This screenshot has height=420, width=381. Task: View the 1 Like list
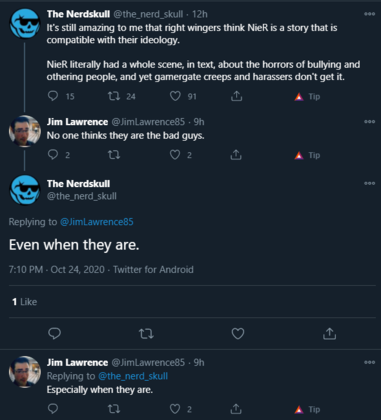pos(24,302)
